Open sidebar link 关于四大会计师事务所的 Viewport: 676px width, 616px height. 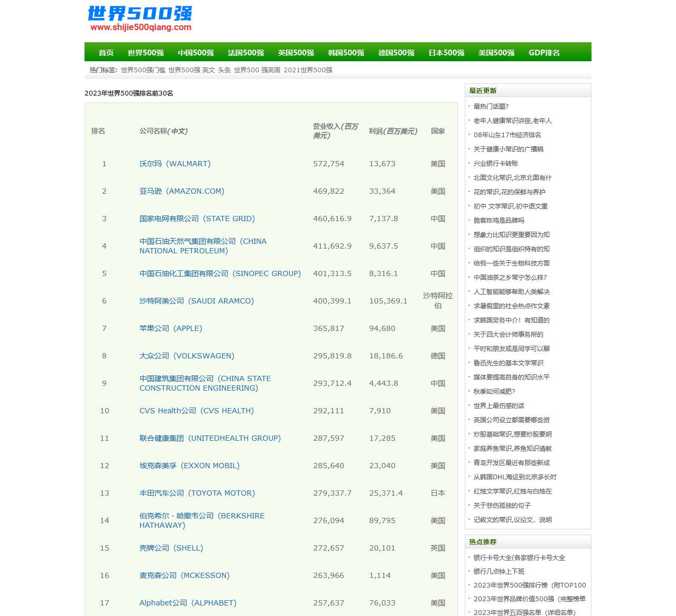tap(509, 334)
